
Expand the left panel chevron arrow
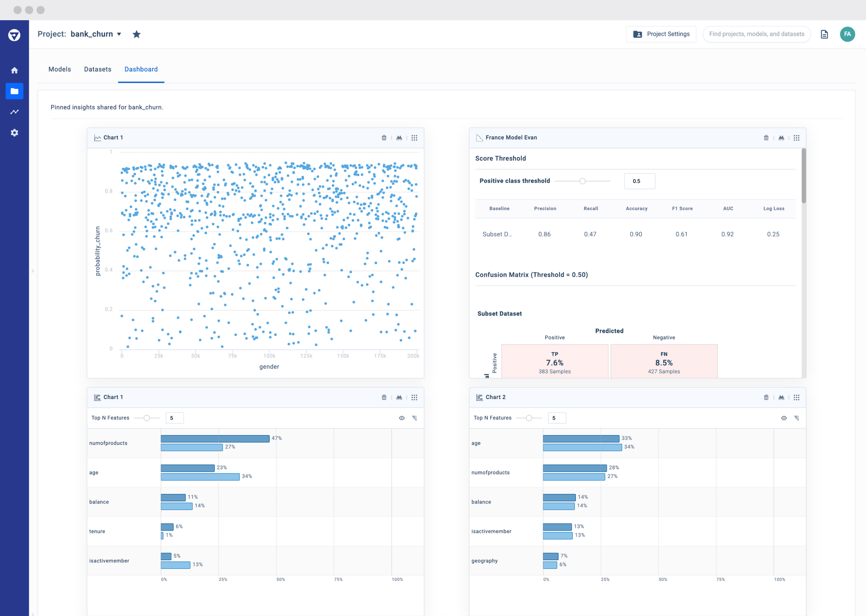click(33, 271)
